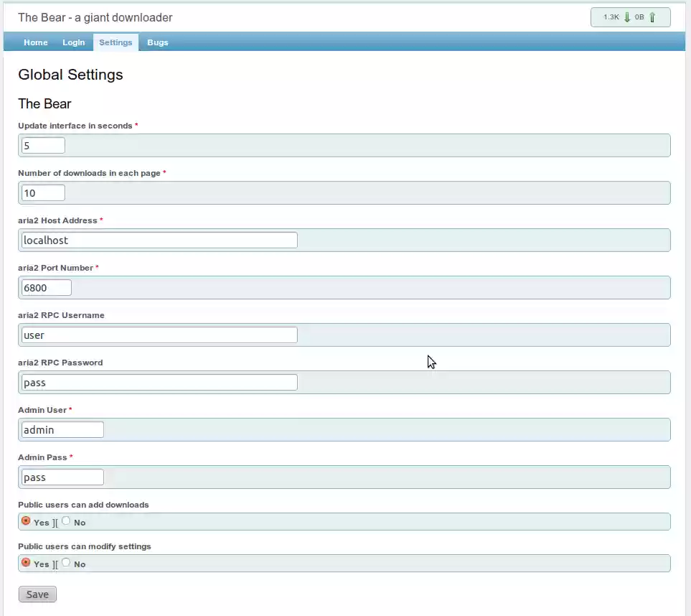Click the downloads per page field
This screenshot has height=616, width=691.
[42, 192]
